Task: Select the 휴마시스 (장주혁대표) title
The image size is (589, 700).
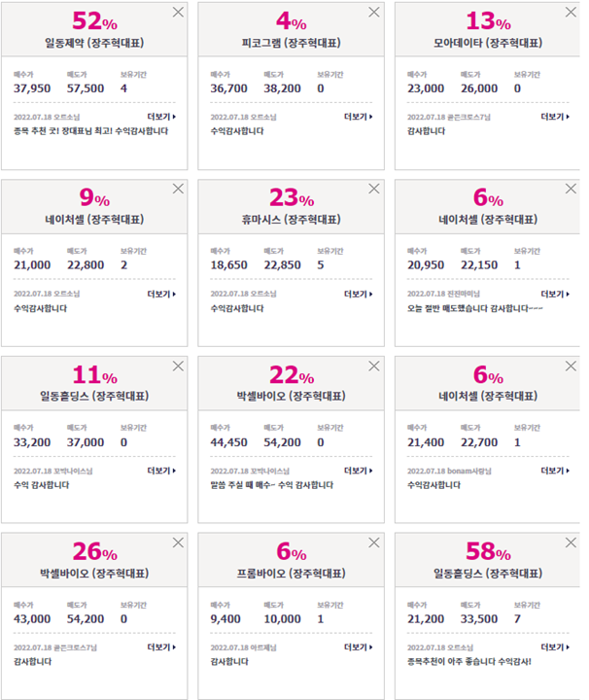Action: click(x=291, y=219)
